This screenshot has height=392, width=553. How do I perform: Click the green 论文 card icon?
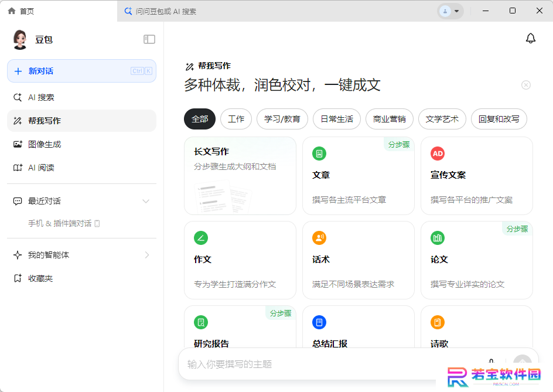click(x=438, y=238)
